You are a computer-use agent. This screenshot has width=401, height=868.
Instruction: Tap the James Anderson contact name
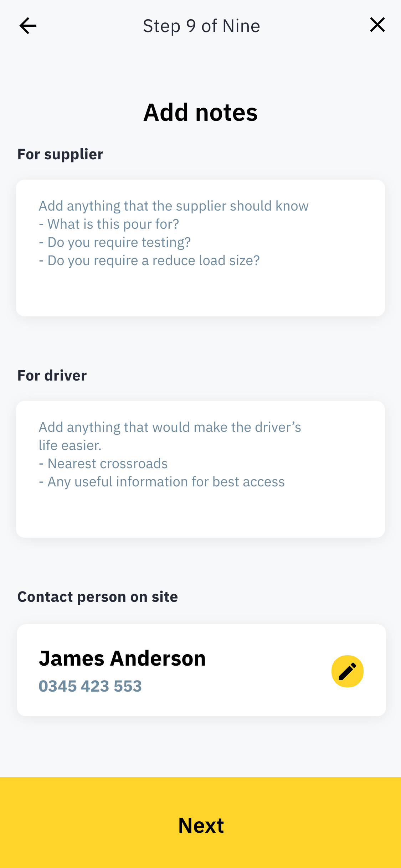coord(122,658)
